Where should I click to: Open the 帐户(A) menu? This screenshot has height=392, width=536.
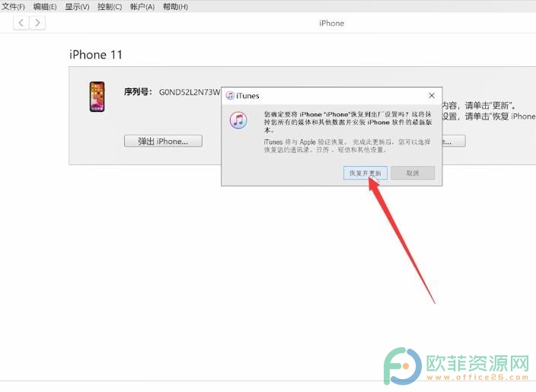tap(142, 7)
